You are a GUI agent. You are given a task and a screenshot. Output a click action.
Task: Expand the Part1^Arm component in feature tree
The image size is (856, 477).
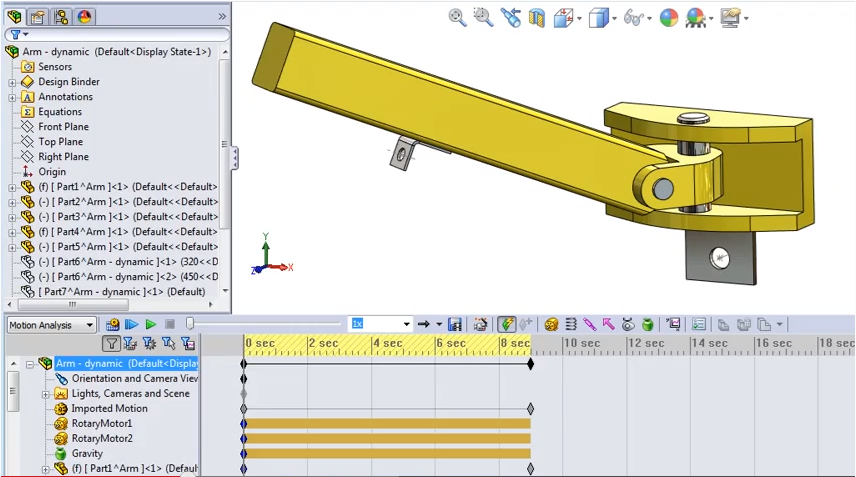(12, 187)
